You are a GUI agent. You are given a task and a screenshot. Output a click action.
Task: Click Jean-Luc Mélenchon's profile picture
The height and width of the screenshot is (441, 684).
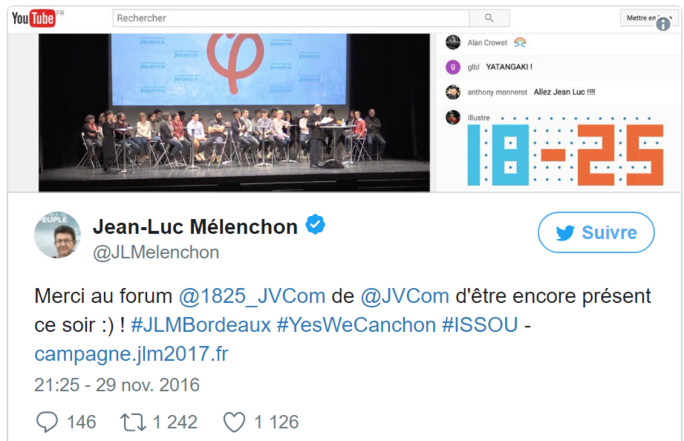[58, 235]
